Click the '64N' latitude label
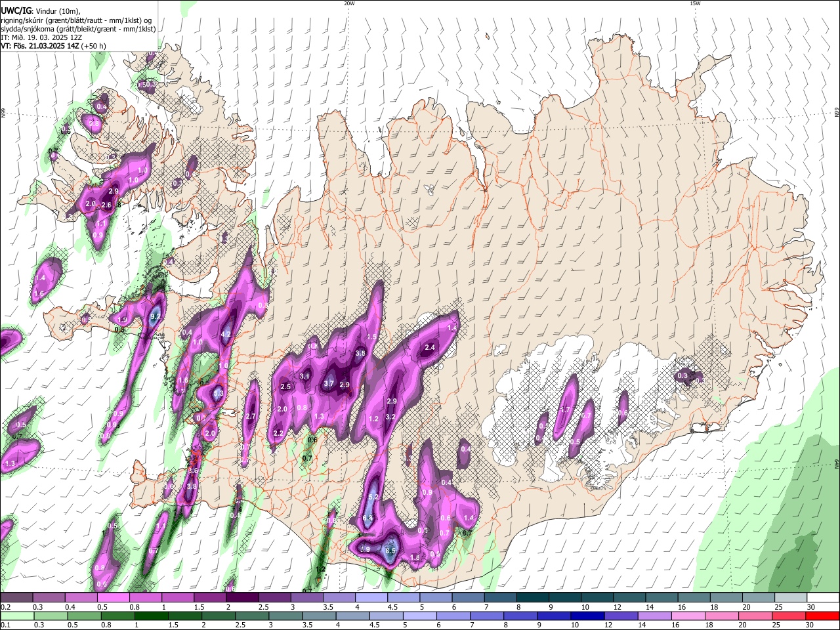The image size is (840, 630). pyautogui.click(x=836, y=464)
